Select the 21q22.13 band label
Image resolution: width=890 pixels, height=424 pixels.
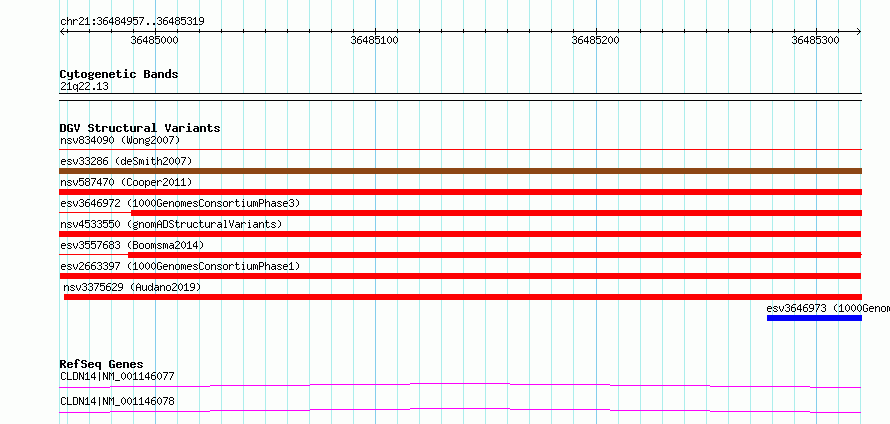click(84, 87)
